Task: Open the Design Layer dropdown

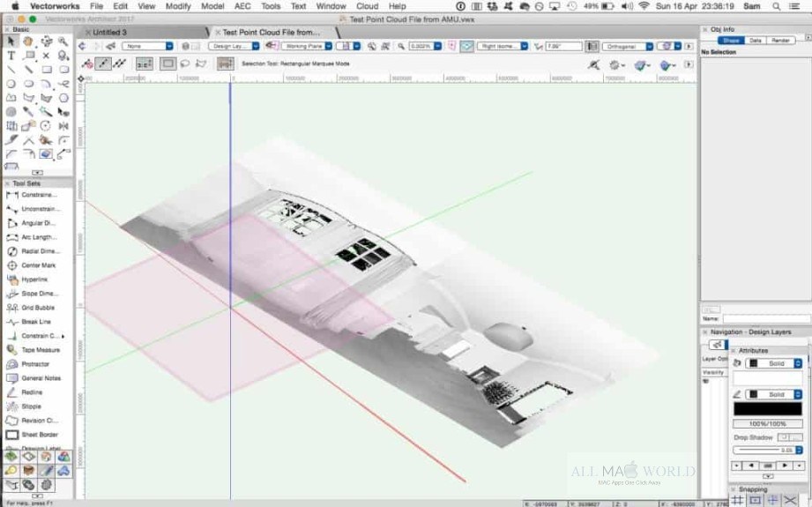Action: (234, 46)
